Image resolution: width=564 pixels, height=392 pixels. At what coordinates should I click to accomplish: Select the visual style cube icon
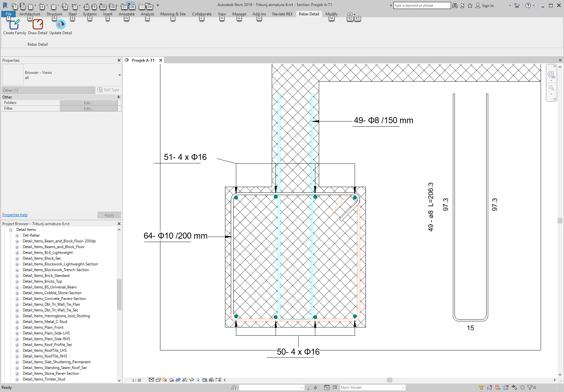pos(158,380)
